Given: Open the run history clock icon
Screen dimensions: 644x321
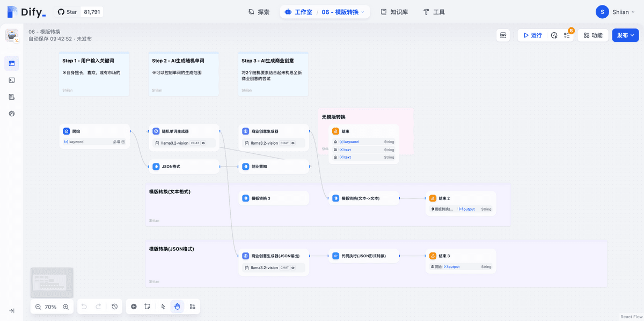Looking at the screenshot, I should (x=554, y=35).
